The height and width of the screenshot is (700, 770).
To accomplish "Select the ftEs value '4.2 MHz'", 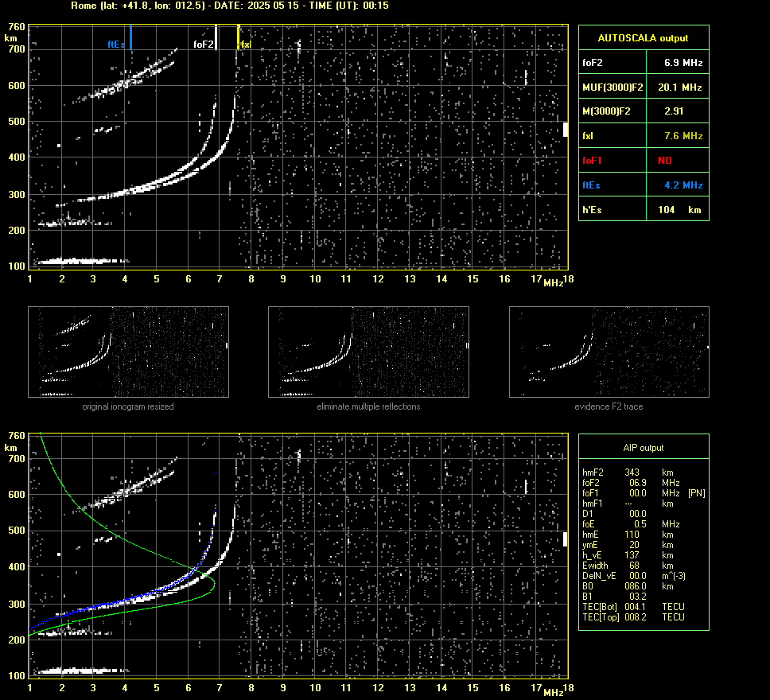I will 683,185.
